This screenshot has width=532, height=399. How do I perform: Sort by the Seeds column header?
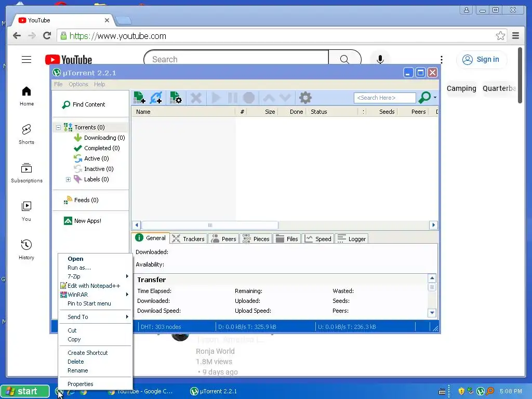[382, 112]
